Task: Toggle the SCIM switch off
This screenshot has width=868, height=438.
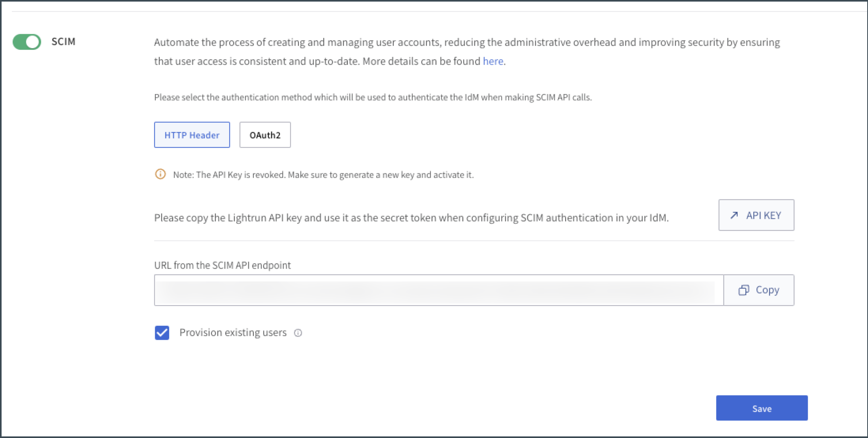Action: pyautogui.click(x=27, y=42)
